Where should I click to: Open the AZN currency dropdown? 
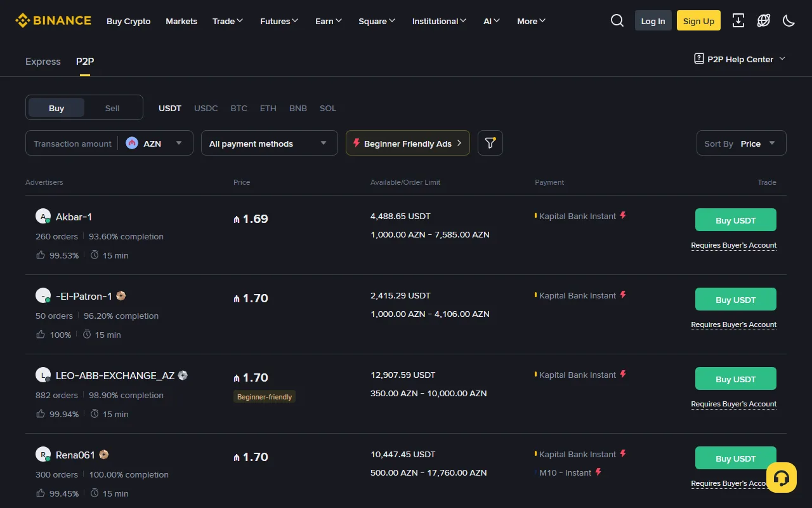tap(155, 143)
